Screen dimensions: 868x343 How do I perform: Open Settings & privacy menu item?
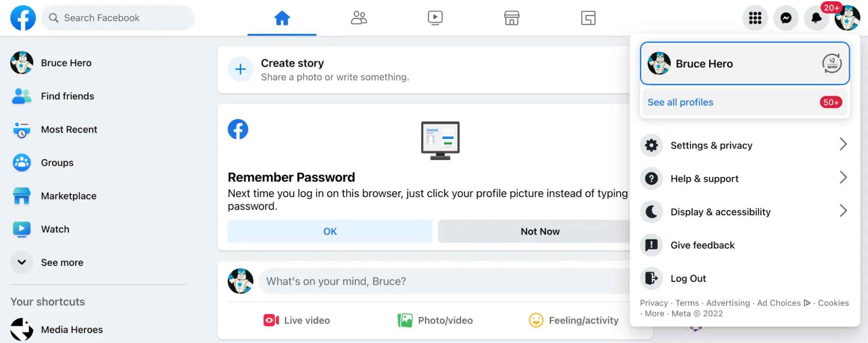click(x=745, y=145)
